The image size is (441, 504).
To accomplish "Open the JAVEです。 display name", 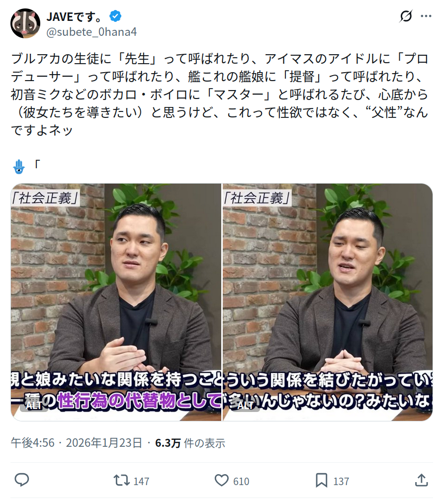I will pos(75,16).
